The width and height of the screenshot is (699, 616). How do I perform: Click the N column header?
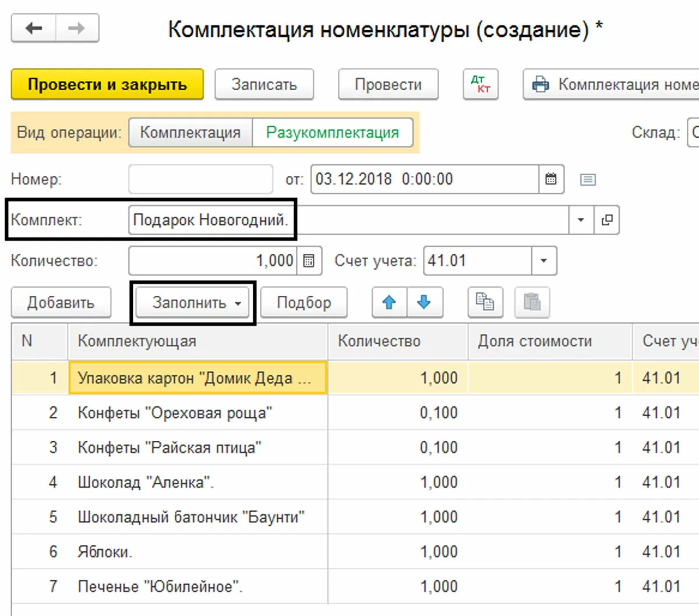click(39, 341)
